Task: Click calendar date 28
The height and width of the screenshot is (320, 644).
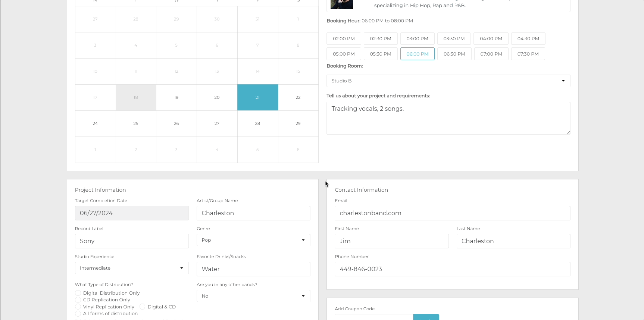Action: click(257, 124)
